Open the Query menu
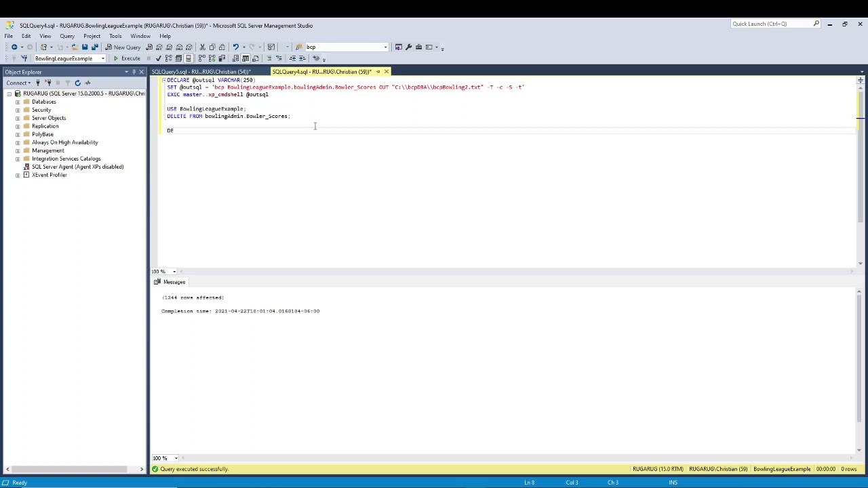Screen dimensions: 868x488 (x=67, y=36)
